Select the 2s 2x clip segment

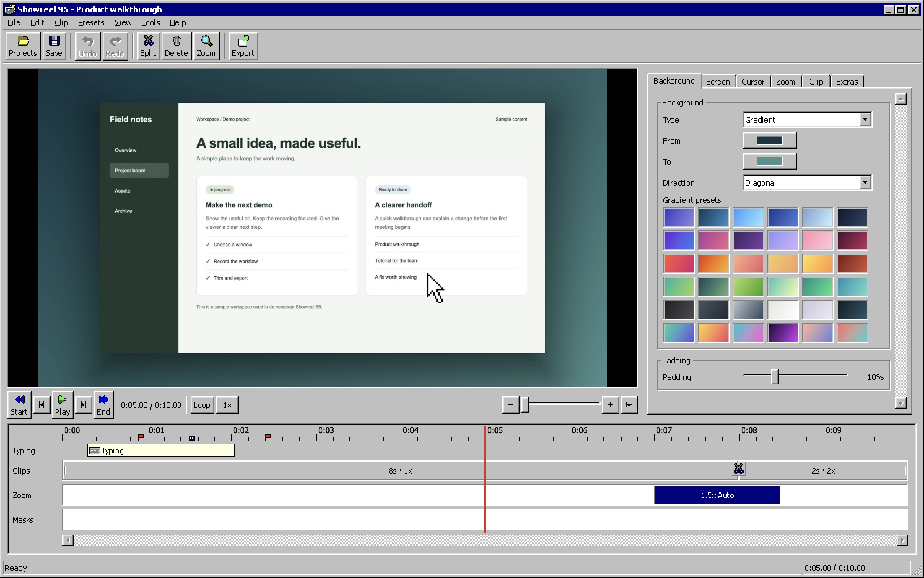pos(823,471)
